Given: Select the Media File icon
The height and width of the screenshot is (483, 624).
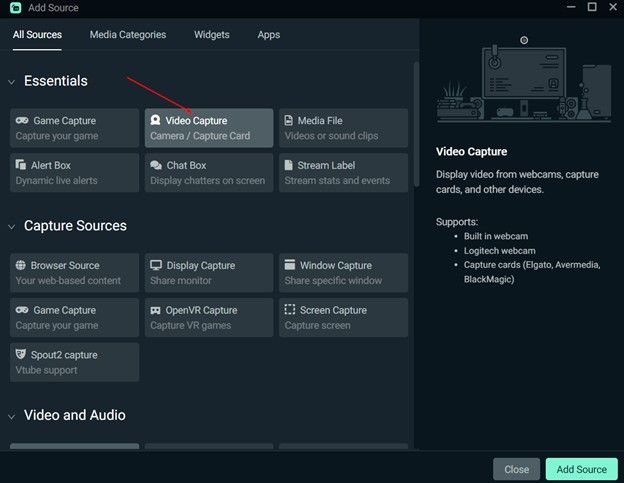Looking at the screenshot, I should click(290, 121).
